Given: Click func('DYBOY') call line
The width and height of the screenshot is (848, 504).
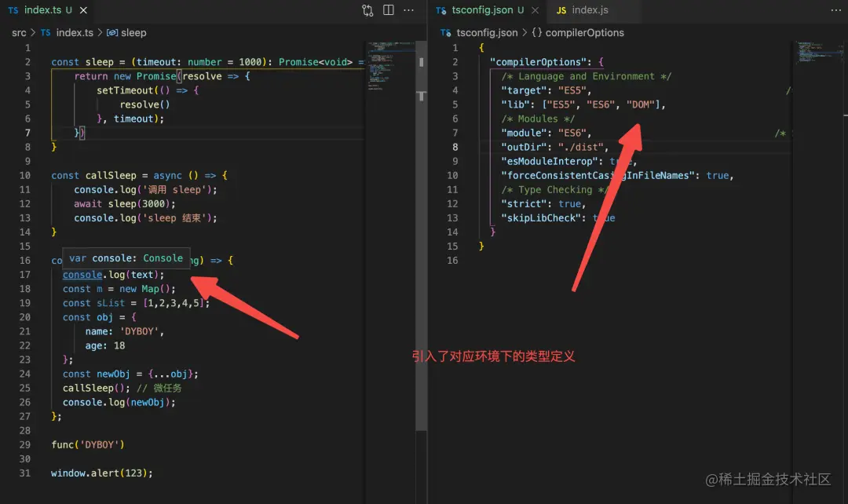Looking at the screenshot, I should 88,444.
